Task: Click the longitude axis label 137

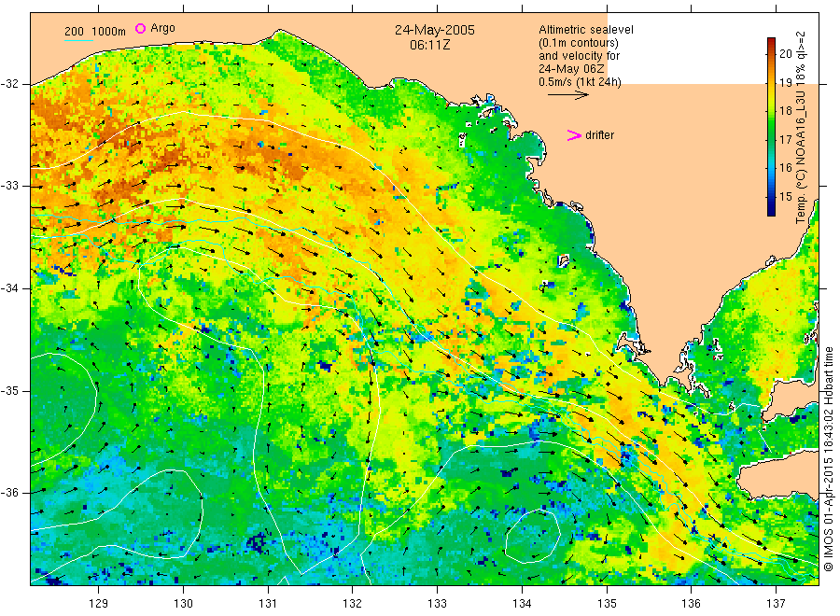Action: point(776,604)
